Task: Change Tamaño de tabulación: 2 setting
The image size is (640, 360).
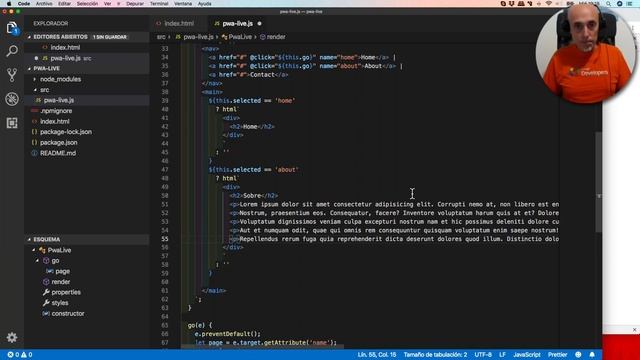Action: coord(435,355)
